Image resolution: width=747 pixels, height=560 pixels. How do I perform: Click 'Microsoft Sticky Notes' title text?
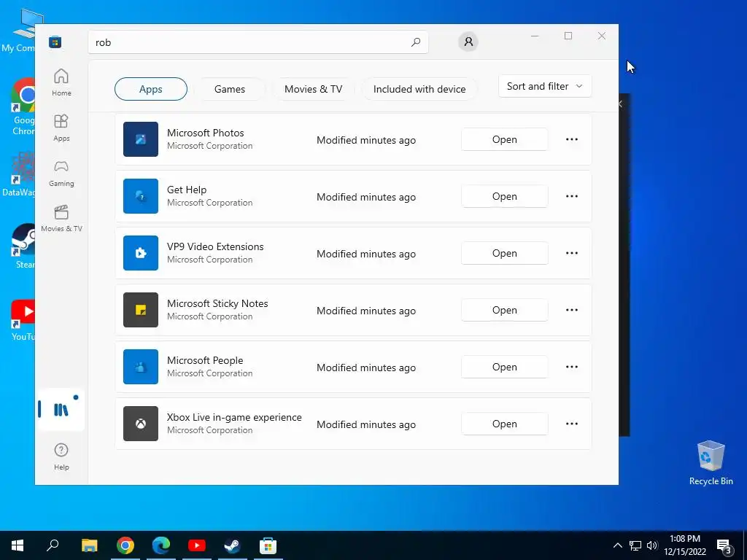(217, 303)
